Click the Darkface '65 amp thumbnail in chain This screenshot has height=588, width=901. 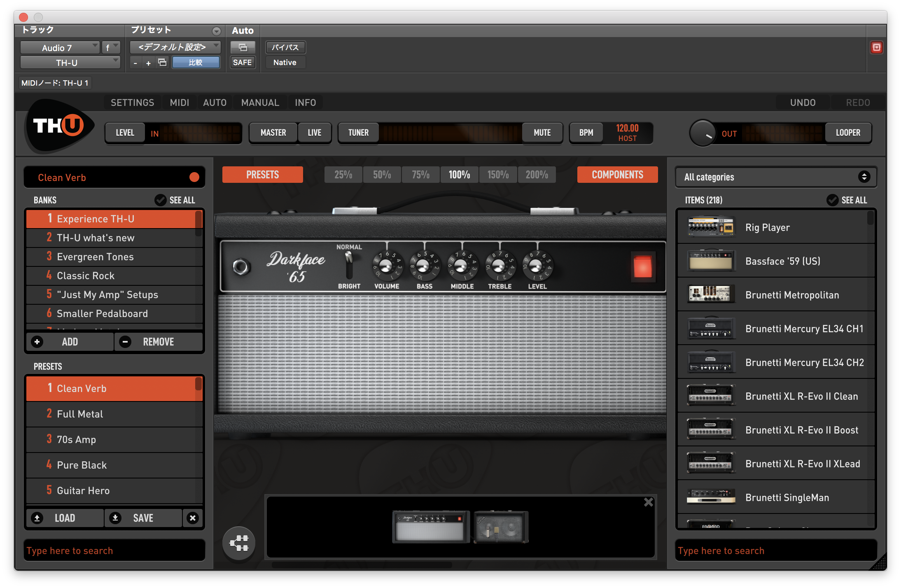coord(430,527)
